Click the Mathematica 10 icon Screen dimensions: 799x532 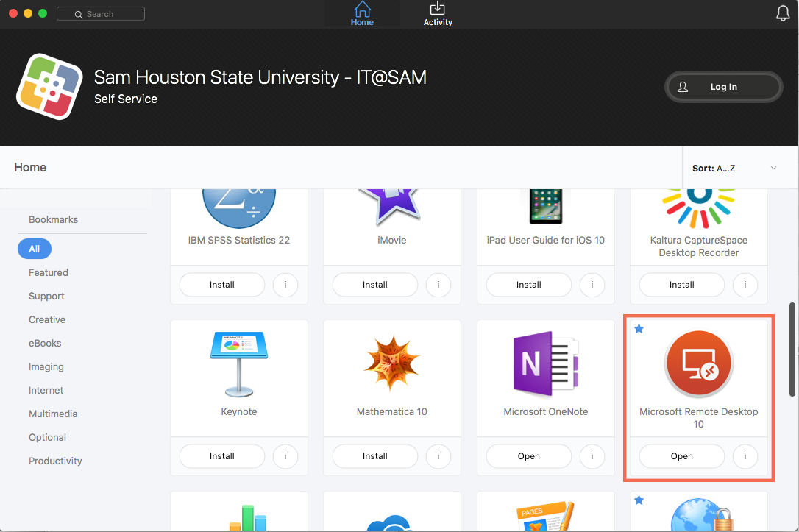(391, 363)
